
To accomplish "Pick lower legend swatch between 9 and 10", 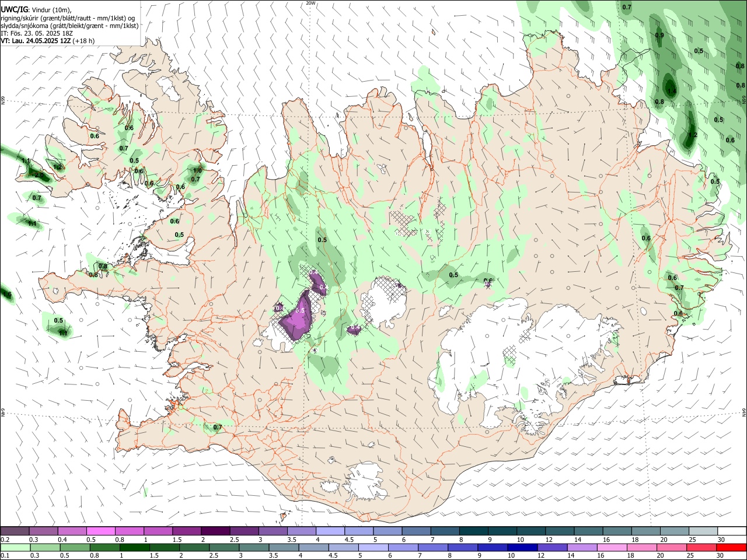I will point(491,547).
